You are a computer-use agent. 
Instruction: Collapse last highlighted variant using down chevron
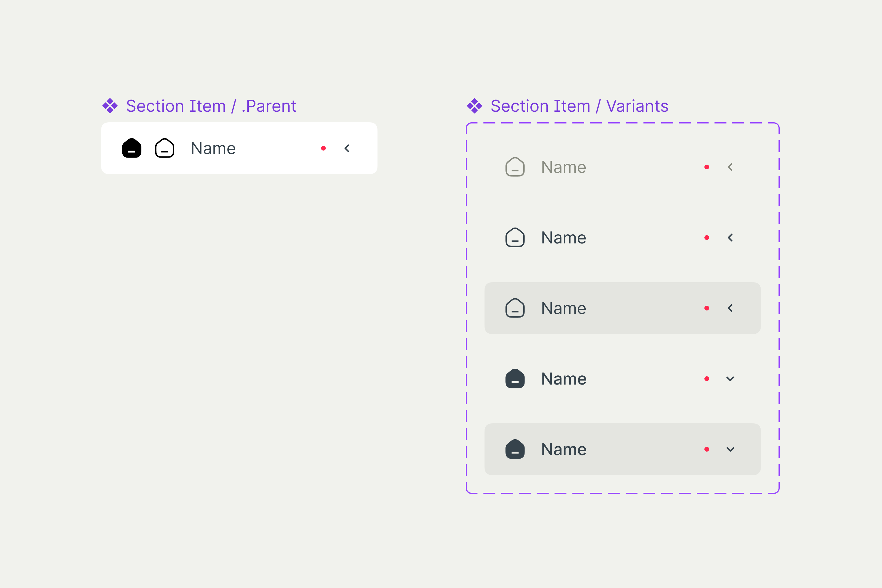(730, 449)
